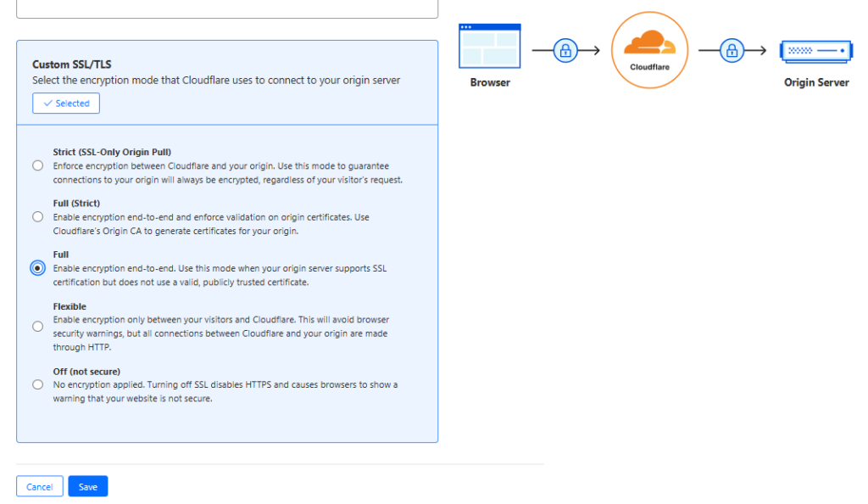Viewport: 868px width, 504px height.
Task: Click the 'Full (Strict)' option title
Action: [76, 204]
